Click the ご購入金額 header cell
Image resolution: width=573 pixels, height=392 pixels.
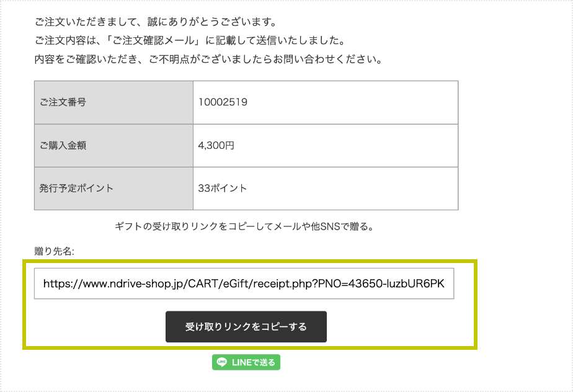113,146
